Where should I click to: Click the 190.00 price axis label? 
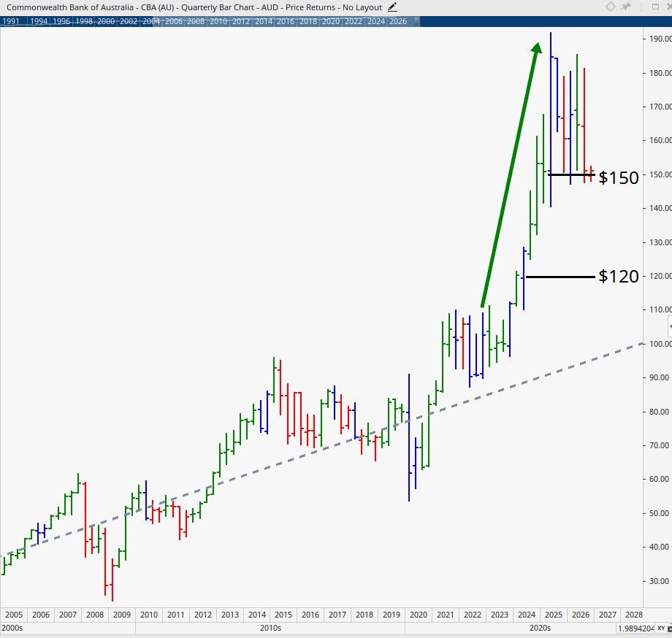coord(660,39)
